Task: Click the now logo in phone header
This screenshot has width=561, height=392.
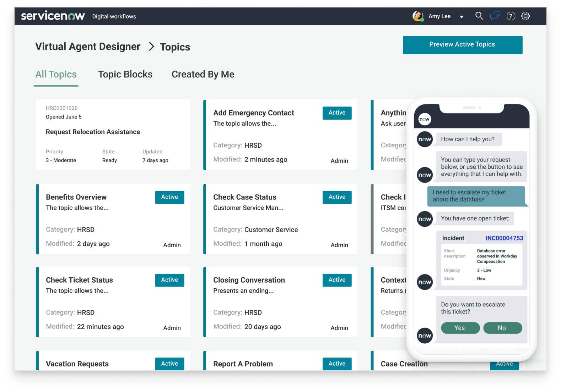Action: tap(425, 119)
